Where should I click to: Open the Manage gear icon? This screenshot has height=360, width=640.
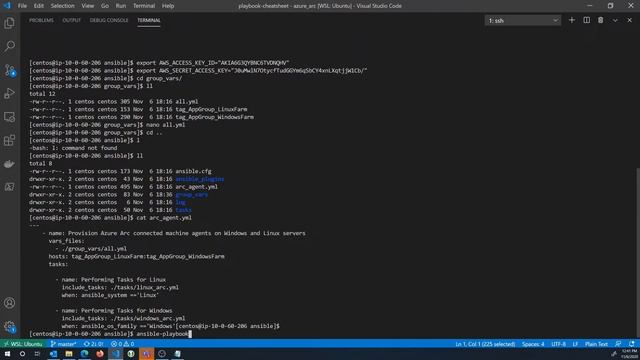9,326
